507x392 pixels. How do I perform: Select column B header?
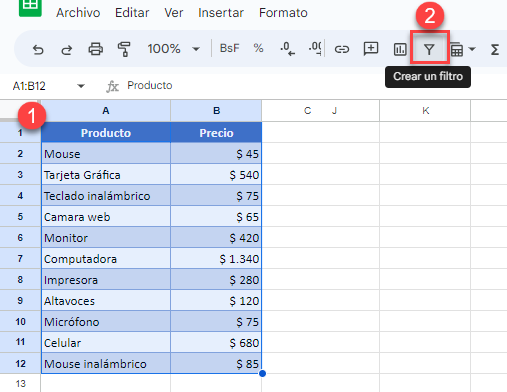(216, 111)
